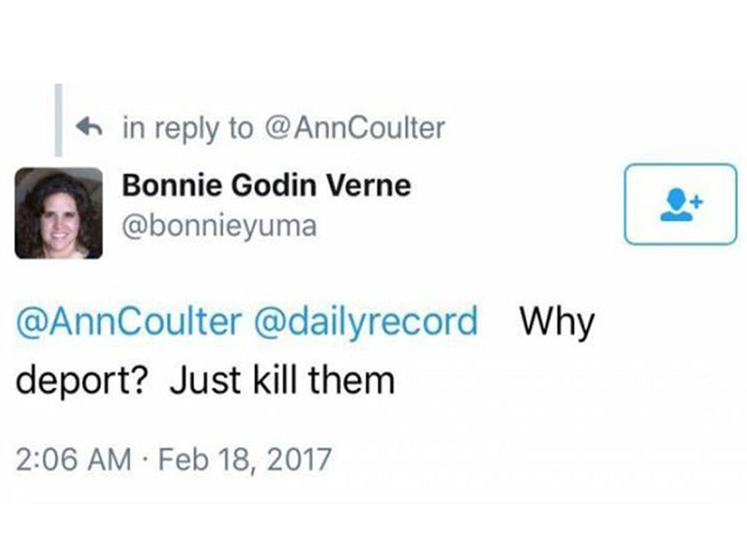The image size is (747, 560).
Task: Click the display name Bonnie Godin Verne
Action: pyautogui.click(x=266, y=186)
